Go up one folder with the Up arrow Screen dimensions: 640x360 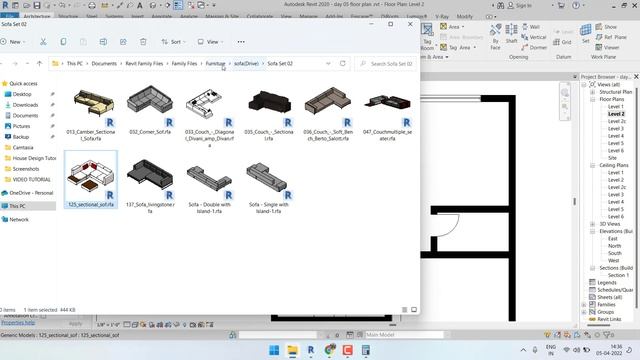tap(40, 64)
